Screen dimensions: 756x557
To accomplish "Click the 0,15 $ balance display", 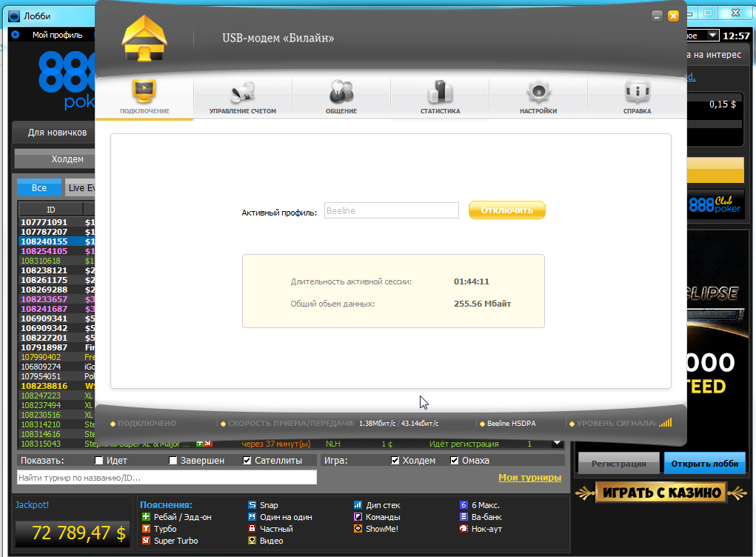I will tap(722, 104).
